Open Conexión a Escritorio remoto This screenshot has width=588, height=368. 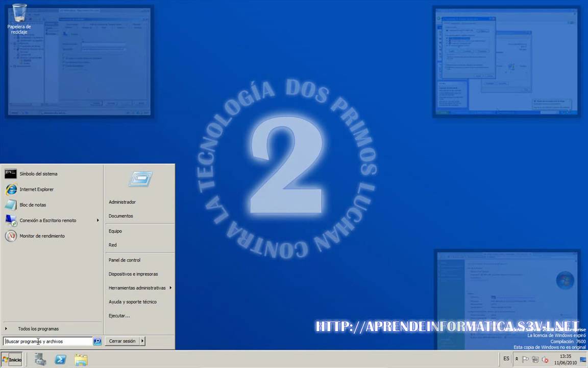(53, 220)
